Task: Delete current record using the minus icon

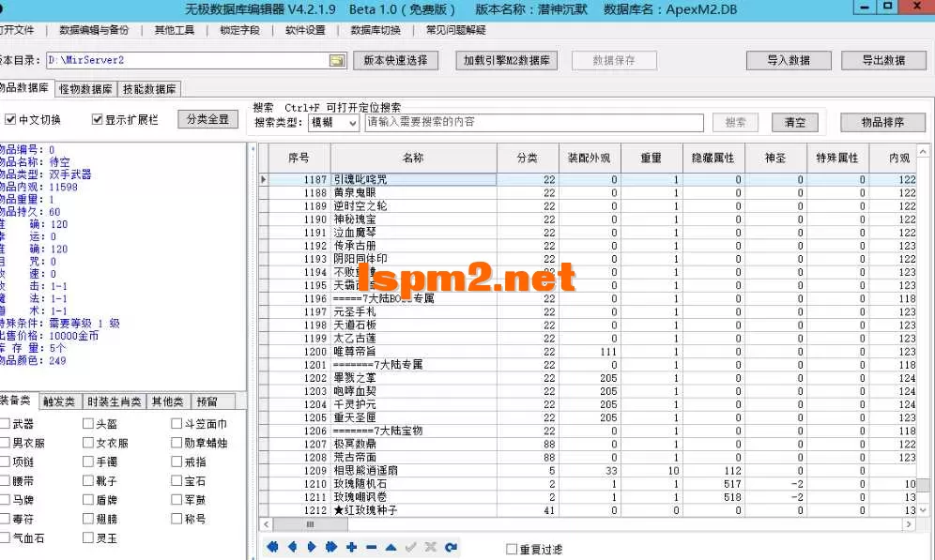Action: click(x=371, y=546)
